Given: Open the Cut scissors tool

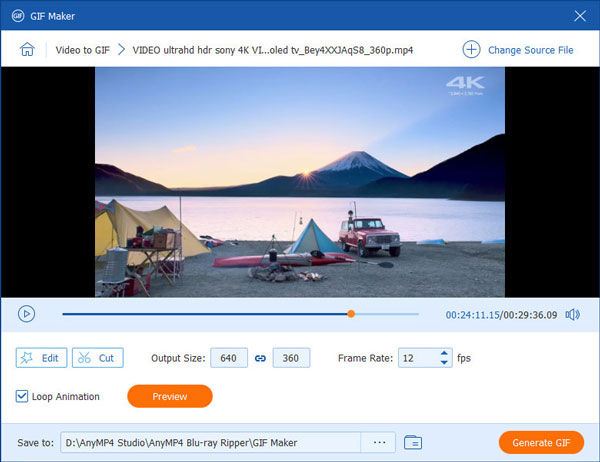Looking at the screenshot, I should 96,358.
